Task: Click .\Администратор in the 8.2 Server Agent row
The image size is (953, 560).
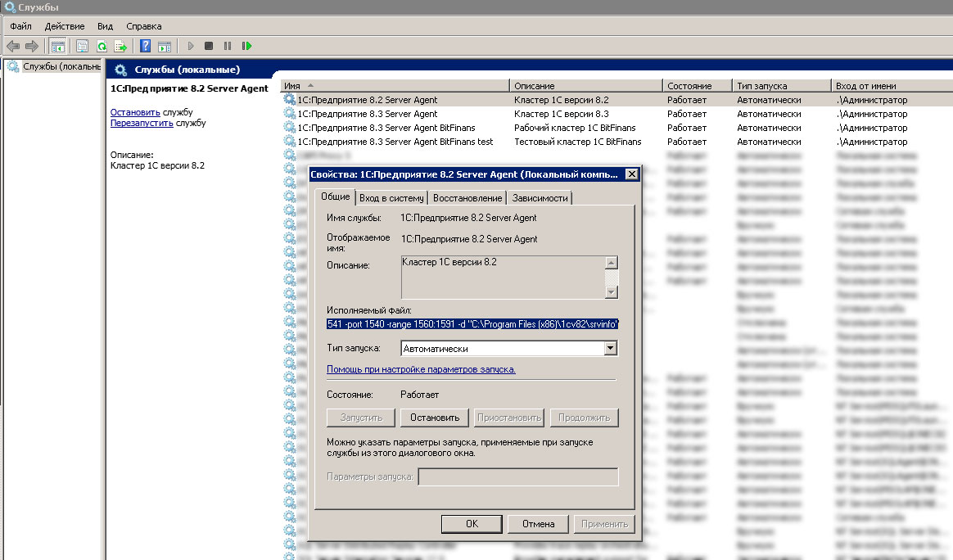Action: [x=872, y=100]
